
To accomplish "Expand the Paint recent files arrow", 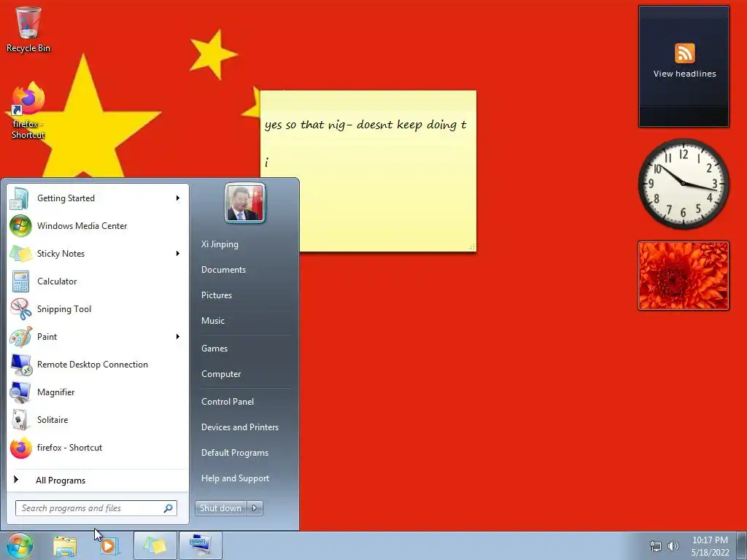I will 178,336.
